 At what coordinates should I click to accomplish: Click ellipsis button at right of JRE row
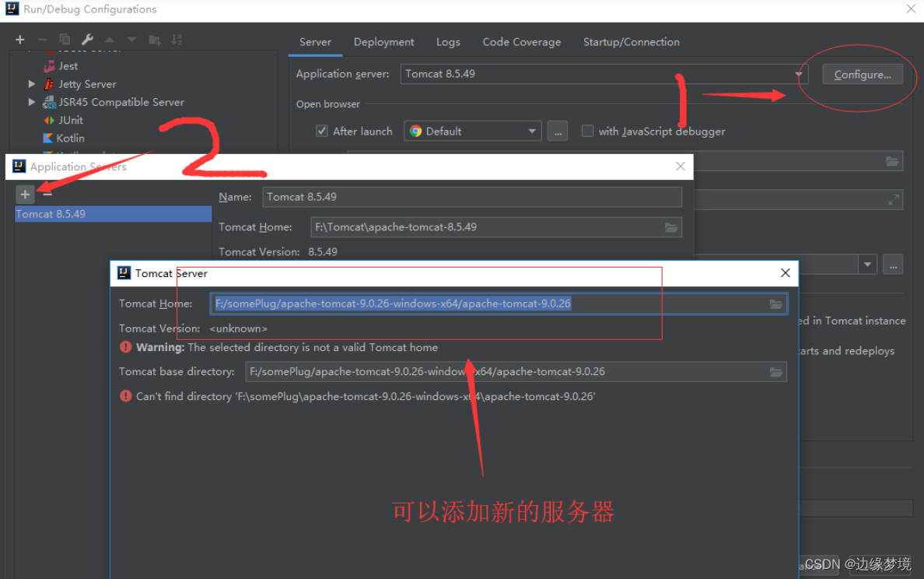coord(894,265)
